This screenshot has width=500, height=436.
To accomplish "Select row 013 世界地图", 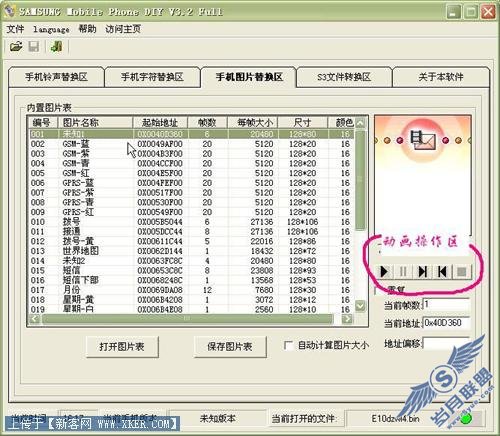I will click(x=191, y=251).
